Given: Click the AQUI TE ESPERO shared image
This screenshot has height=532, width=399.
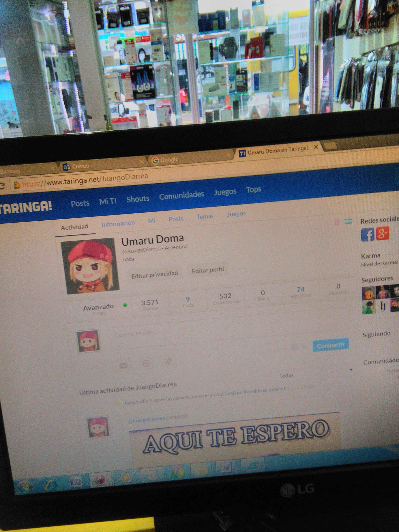Looking at the screenshot, I should (x=235, y=440).
